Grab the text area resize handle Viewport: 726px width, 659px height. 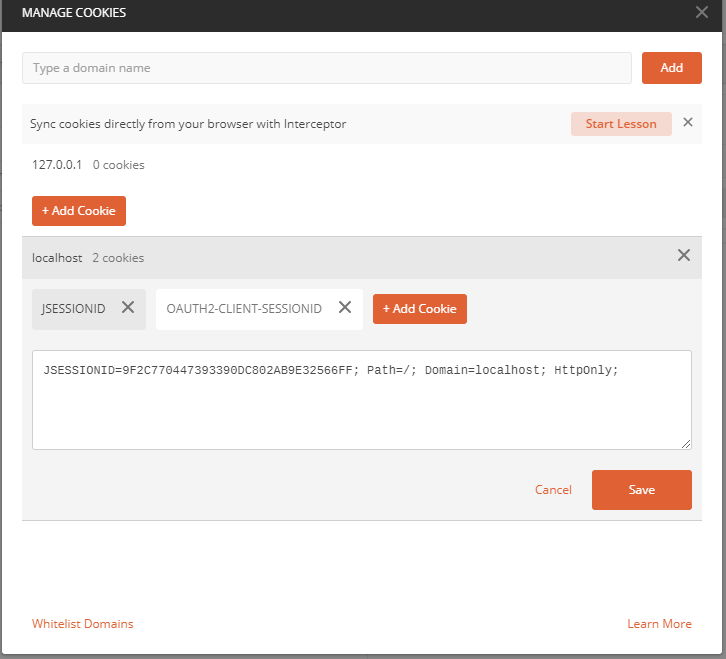pyautogui.click(x=686, y=444)
